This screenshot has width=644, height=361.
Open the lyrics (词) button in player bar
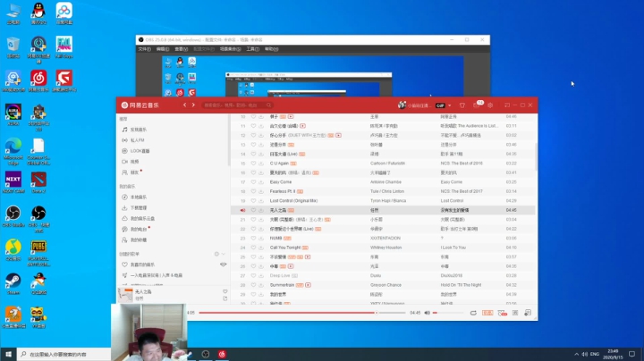pos(515,313)
